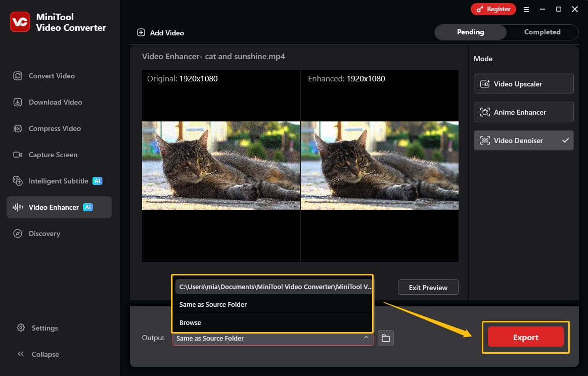Choose Same as Source Folder option
588x376 pixels.
pyautogui.click(x=213, y=304)
